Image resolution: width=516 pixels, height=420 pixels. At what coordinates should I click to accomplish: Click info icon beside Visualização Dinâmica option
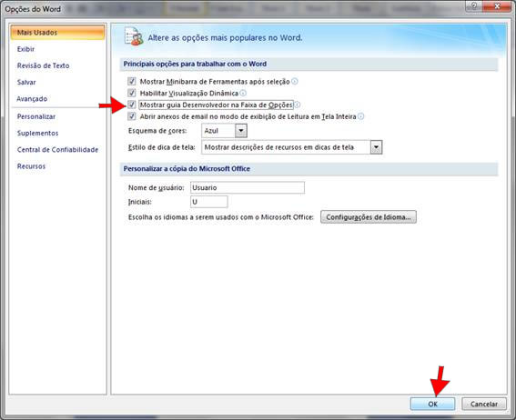click(x=243, y=93)
